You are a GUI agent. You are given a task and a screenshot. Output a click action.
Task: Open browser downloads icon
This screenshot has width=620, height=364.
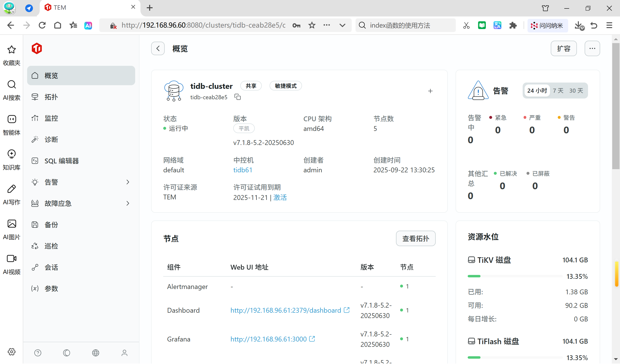(579, 25)
